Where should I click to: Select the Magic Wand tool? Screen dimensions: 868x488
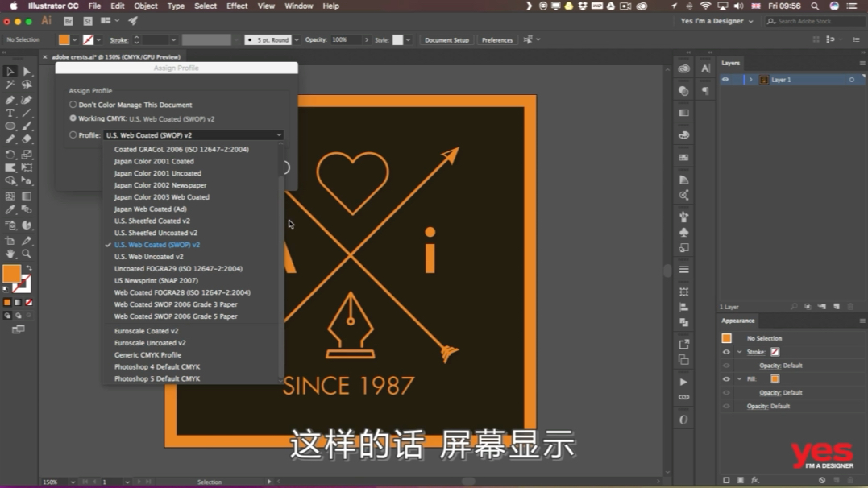tap(10, 85)
